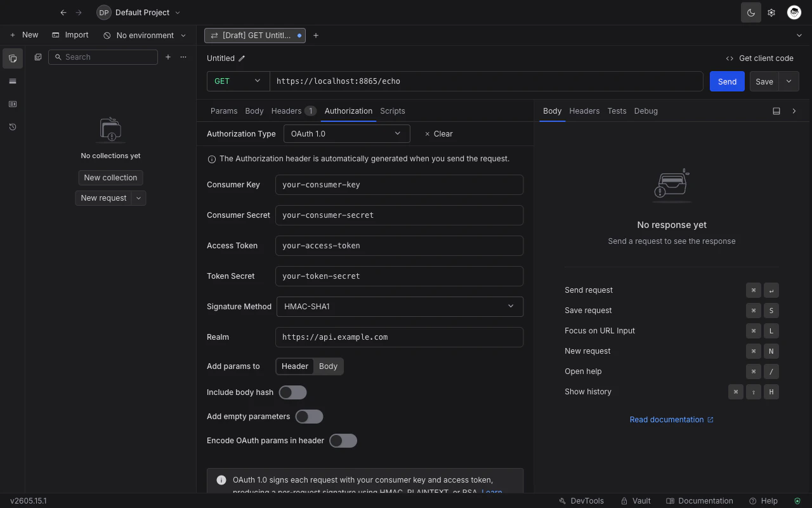This screenshot has height=508, width=812.
Task: Click the DP project avatar
Action: (x=104, y=12)
